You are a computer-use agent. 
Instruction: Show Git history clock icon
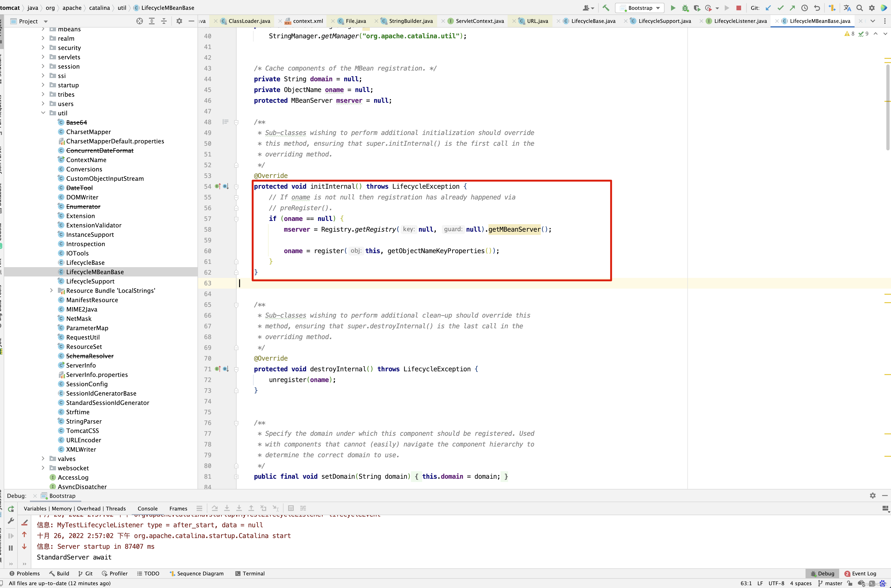click(804, 8)
